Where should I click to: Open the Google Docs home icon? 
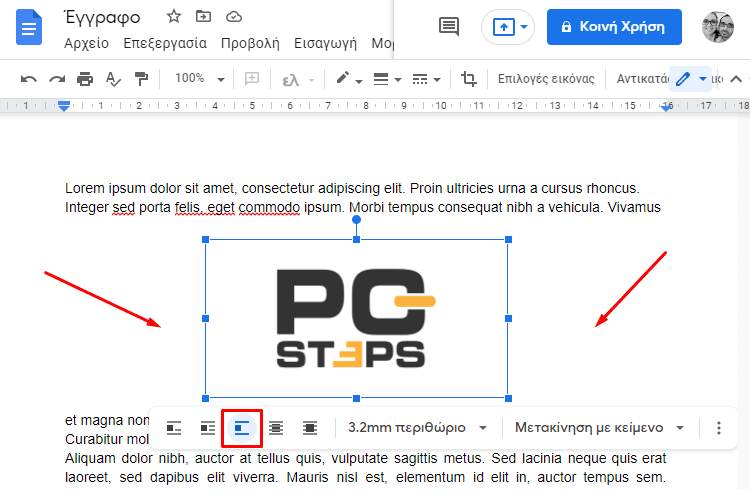pyautogui.click(x=29, y=28)
